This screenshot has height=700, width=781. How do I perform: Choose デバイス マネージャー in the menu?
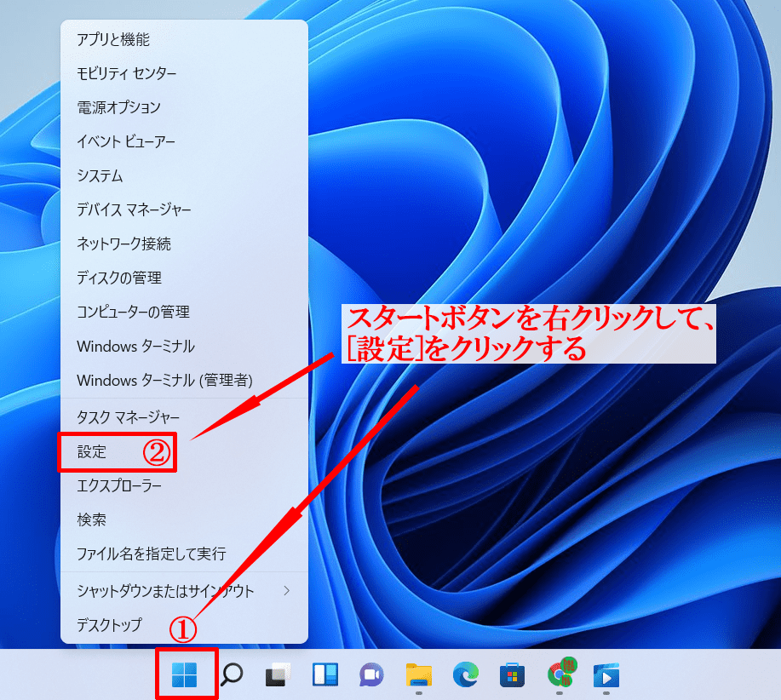click(x=134, y=209)
